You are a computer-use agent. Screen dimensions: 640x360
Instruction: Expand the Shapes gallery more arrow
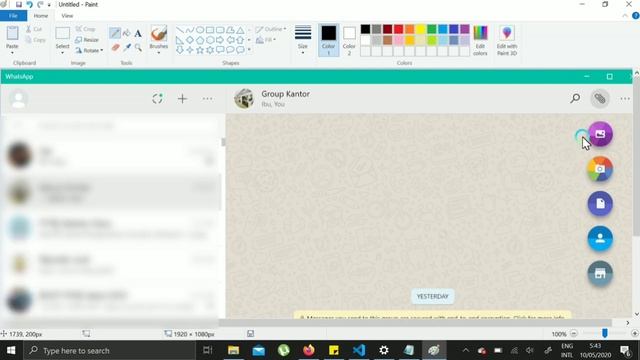pyautogui.click(x=249, y=50)
